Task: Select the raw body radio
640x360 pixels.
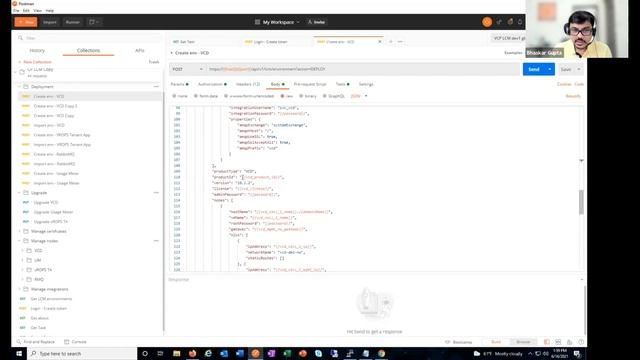Action: [282, 96]
